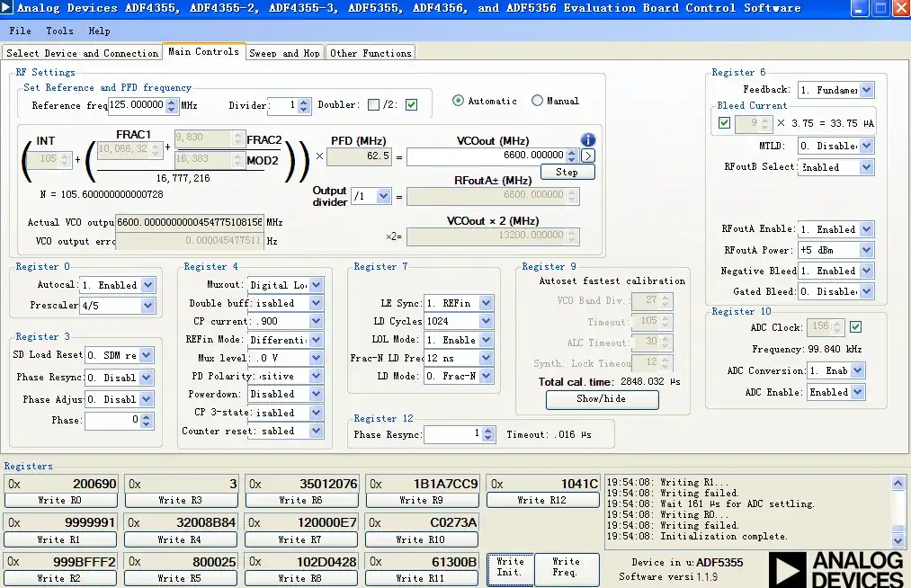This screenshot has width=911, height=588.
Task: Click the Write R6 button
Action: [301, 500]
